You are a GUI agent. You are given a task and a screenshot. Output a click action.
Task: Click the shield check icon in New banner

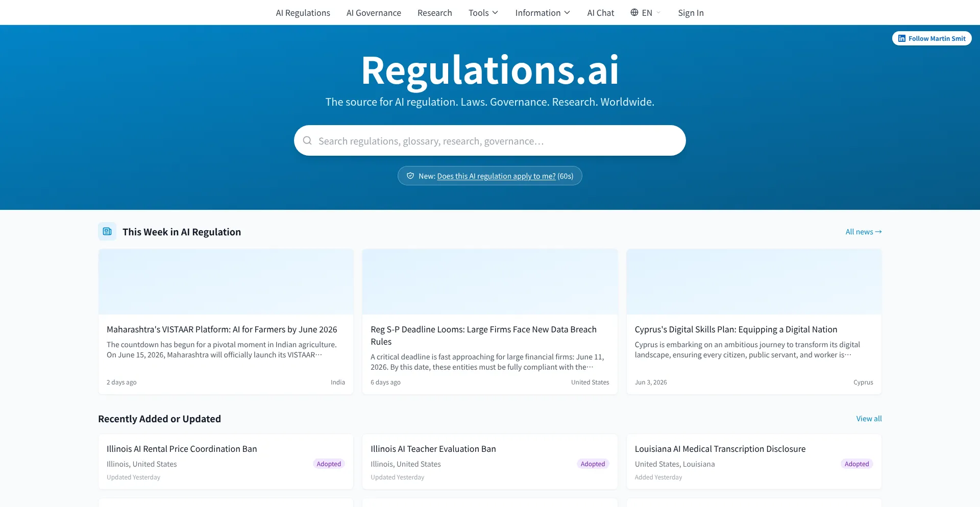(x=410, y=176)
